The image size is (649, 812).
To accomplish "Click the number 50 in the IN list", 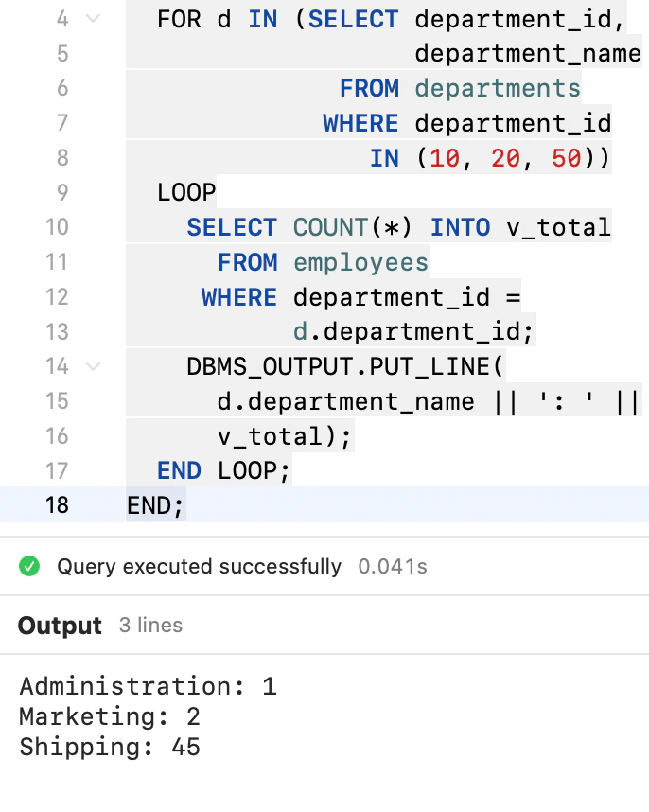I will [566, 158].
